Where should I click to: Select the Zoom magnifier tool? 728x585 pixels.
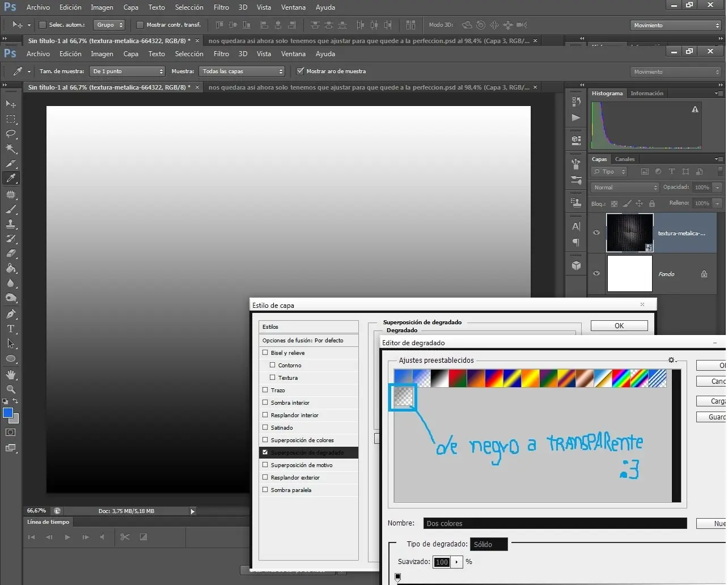point(11,389)
